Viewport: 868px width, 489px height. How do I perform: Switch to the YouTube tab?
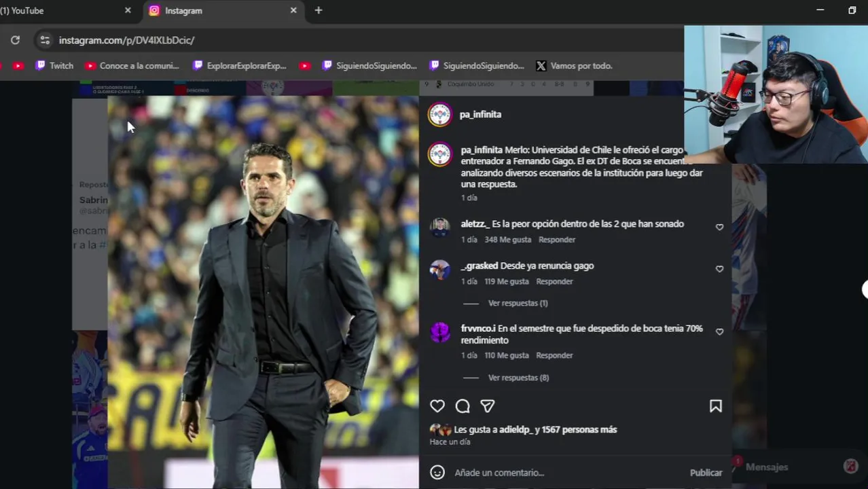(x=27, y=10)
